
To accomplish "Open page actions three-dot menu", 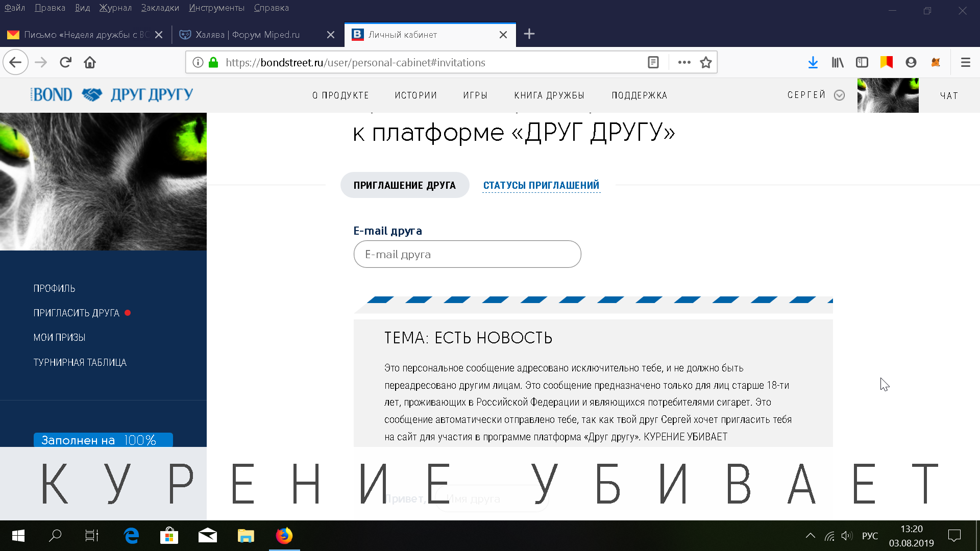I will 684,62.
